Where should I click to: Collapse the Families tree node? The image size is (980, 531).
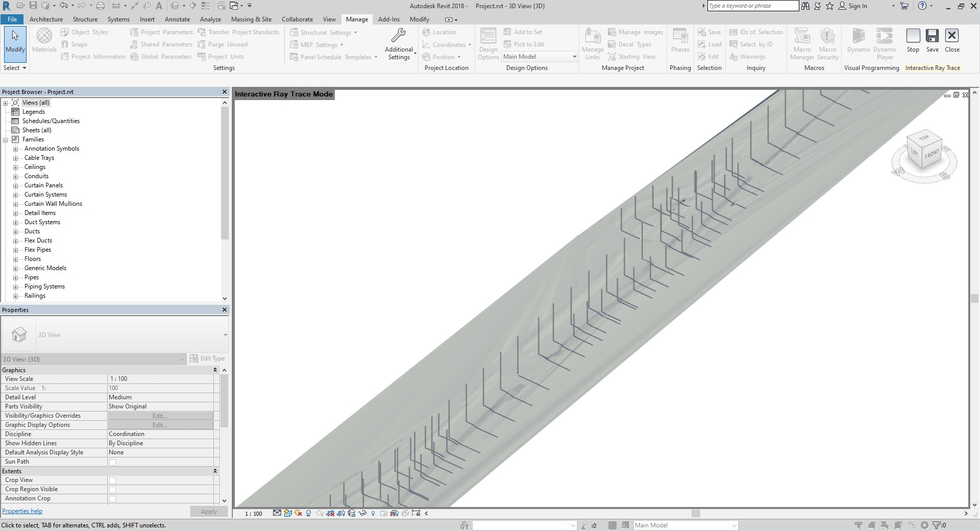tap(6, 139)
